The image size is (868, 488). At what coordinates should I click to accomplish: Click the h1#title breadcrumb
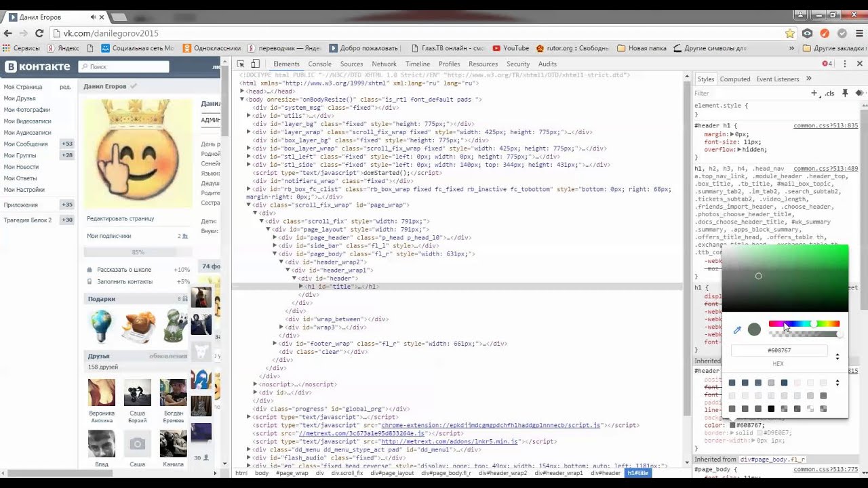click(637, 473)
